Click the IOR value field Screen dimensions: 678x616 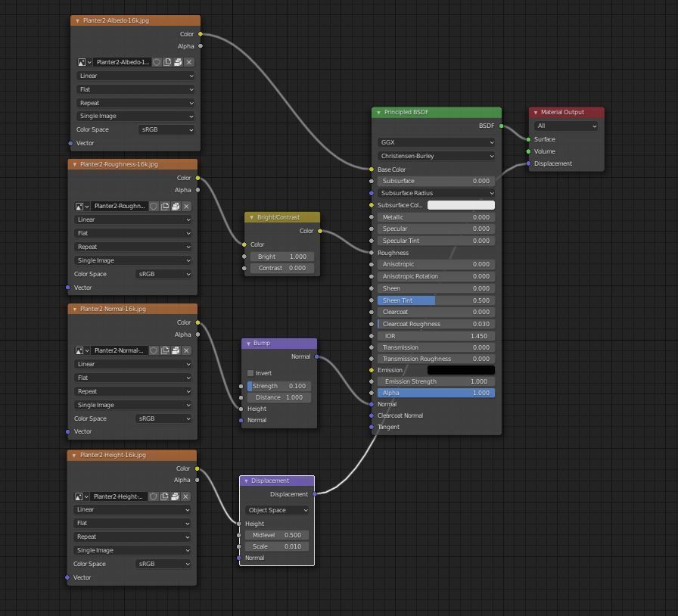click(x=437, y=336)
